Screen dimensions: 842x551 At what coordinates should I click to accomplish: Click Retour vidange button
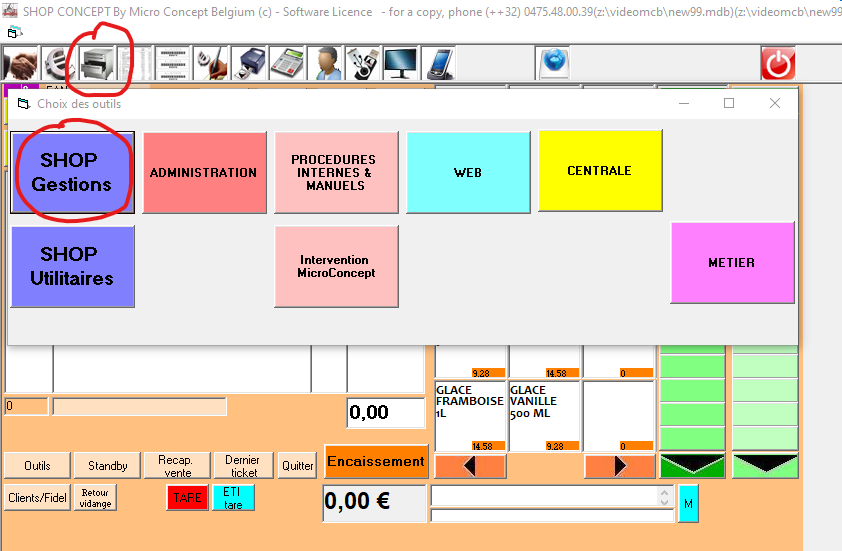tap(95, 498)
